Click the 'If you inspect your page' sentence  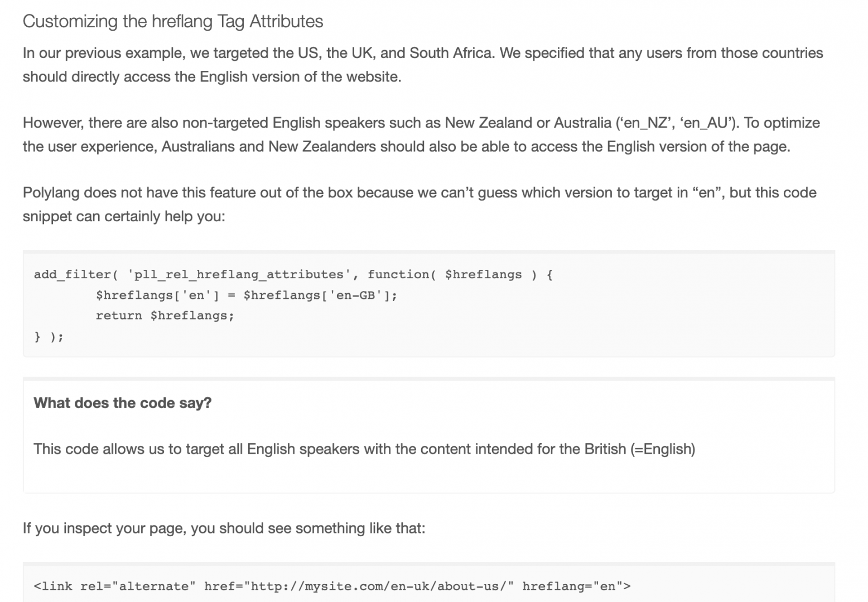(224, 528)
